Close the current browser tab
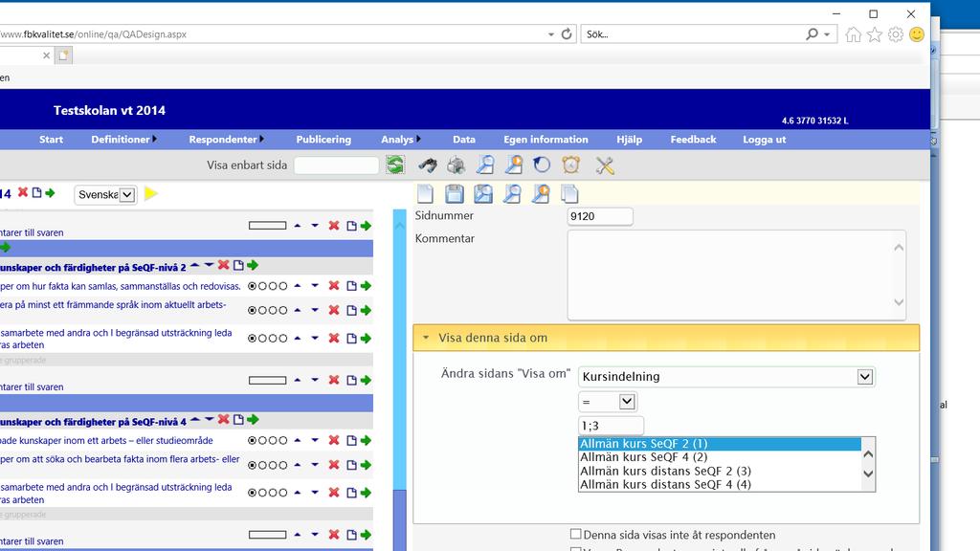980x551 pixels. [46, 55]
